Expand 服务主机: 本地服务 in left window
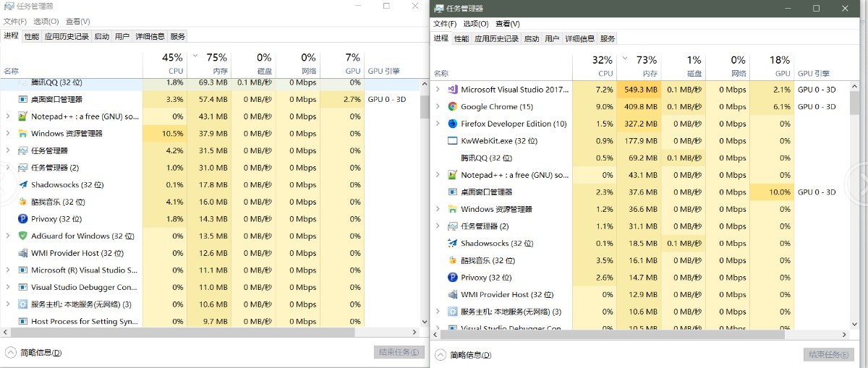 point(8,304)
